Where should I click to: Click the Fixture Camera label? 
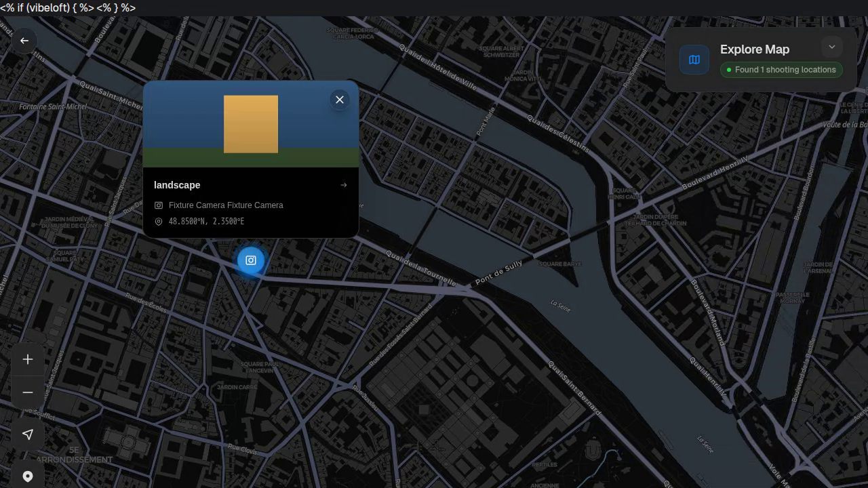click(x=226, y=205)
